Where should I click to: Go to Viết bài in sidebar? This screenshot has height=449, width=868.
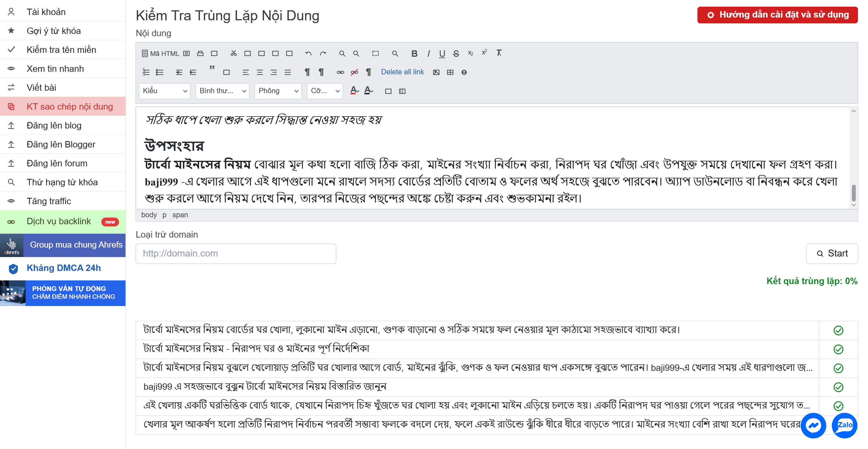pyautogui.click(x=63, y=88)
